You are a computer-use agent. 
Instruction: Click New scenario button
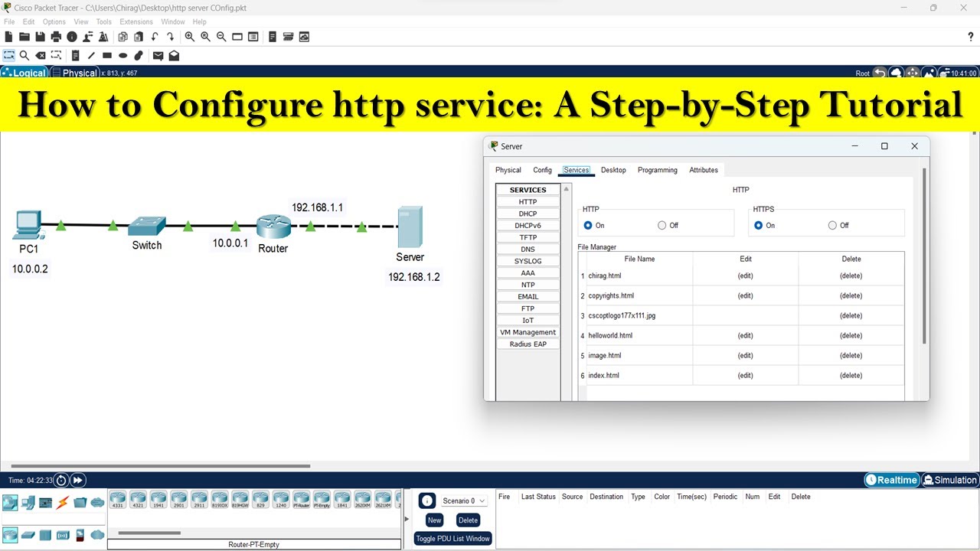(434, 520)
